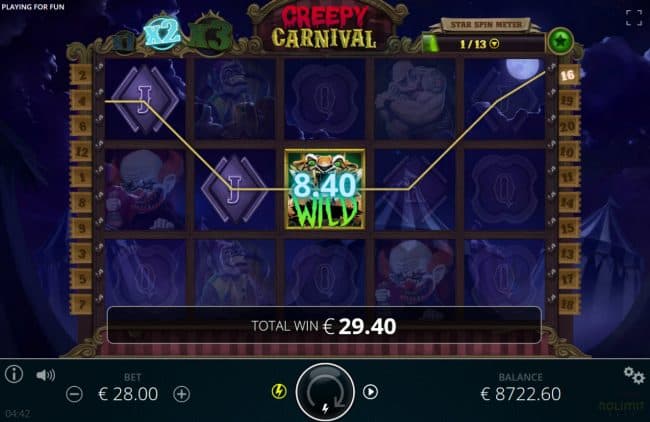
Task: Click payline ticket number 16
Action: pyautogui.click(x=568, y=75)
